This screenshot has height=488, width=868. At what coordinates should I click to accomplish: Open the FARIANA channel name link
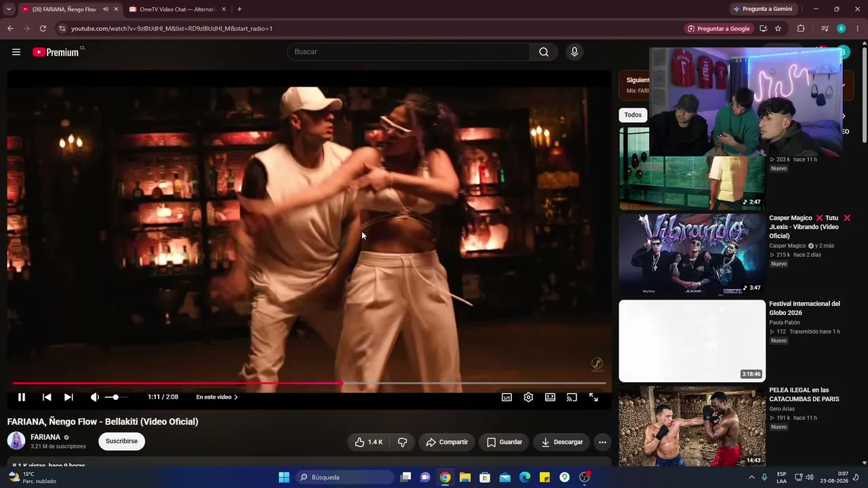point(45,437)
